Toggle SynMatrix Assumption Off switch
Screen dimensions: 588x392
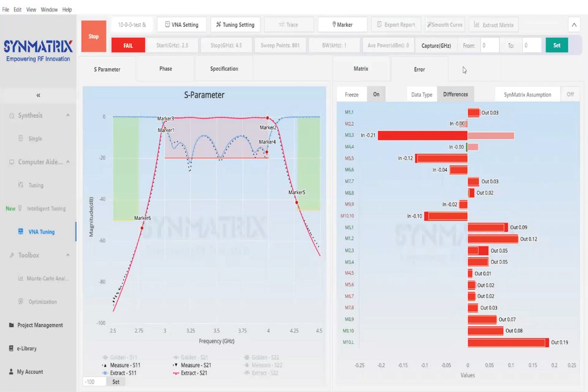pyautogui.click(x=570, y=94)
